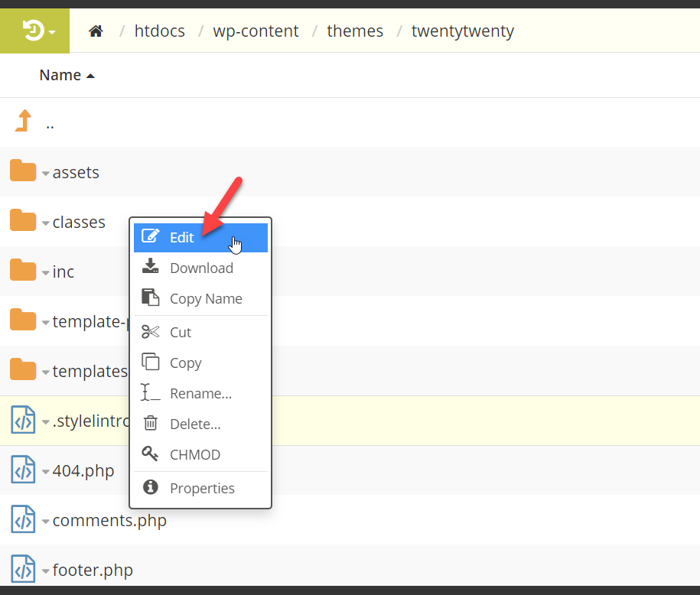Image resolution: width=700 pixels, height=595 pixels.
Task: Navigate to htdocs breadcrumb
Action: pos(160,31)
